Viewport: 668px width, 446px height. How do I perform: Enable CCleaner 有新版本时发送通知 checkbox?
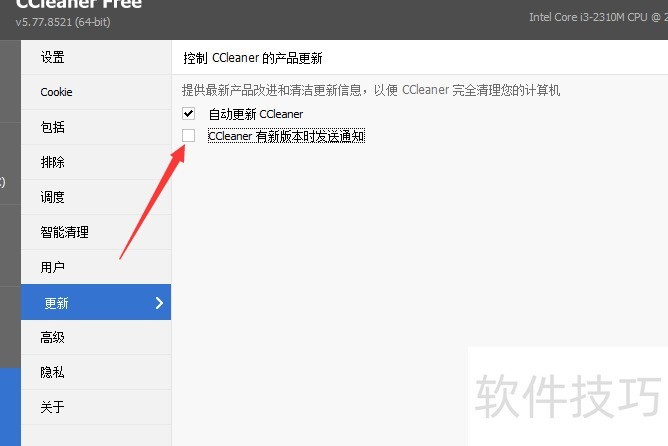pyautogui.click(x=188, y=136)
